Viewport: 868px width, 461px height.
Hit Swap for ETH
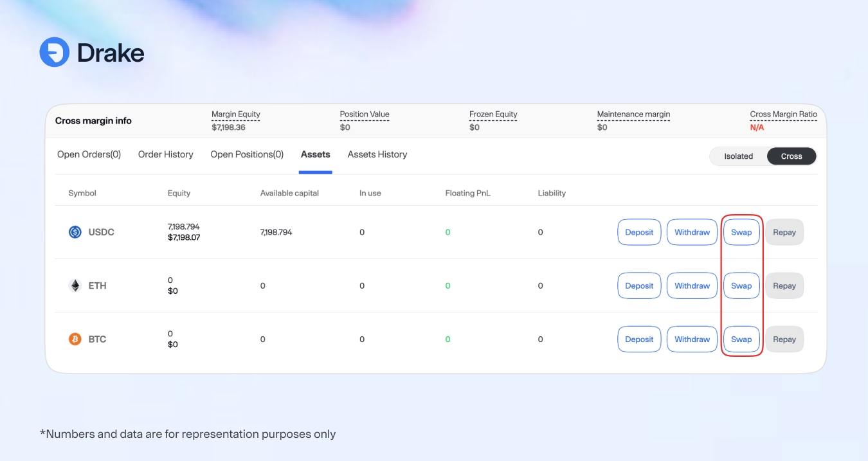click(741, 286)
